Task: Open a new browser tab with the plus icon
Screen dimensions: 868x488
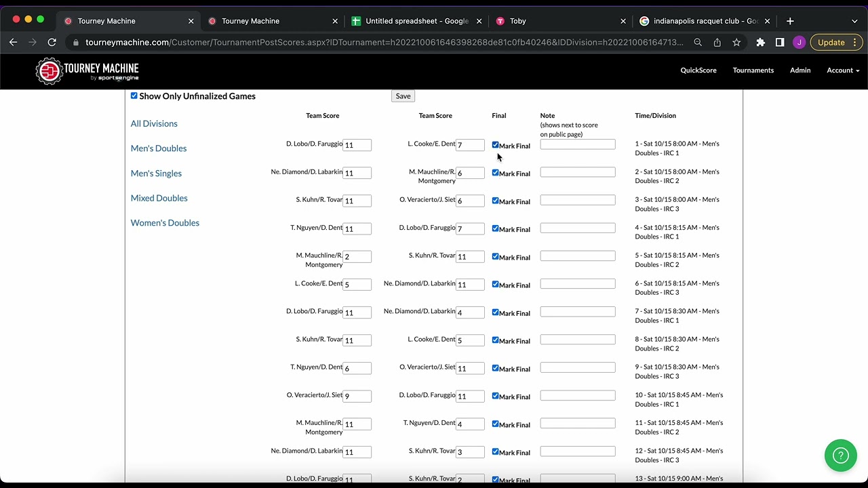Action: pyautogui.click(x=790, y=21)
